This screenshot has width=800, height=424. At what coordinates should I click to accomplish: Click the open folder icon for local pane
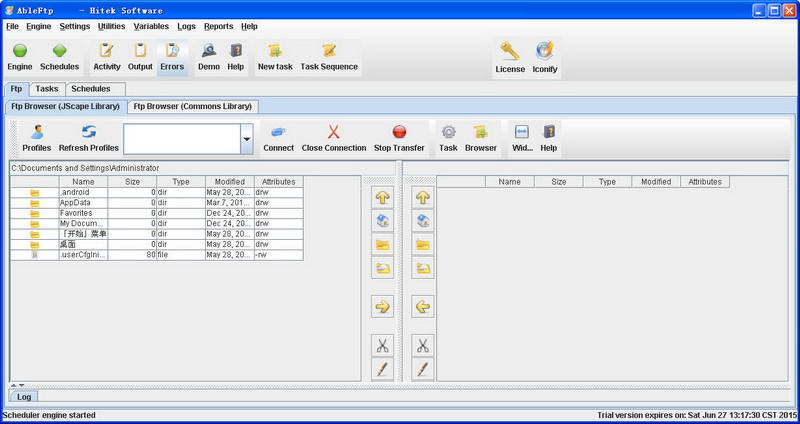tap(383, 268)
